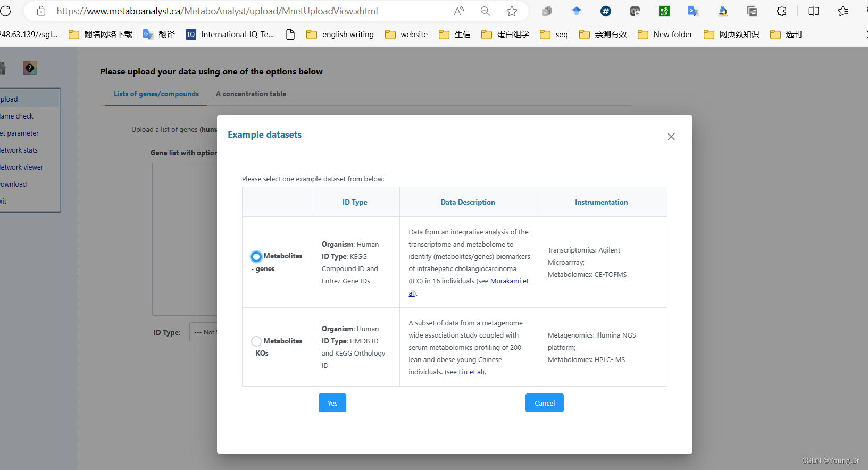868x470 pixels.
Task: Open the blank page bookmark icon
Action: (x=290, y=35)
